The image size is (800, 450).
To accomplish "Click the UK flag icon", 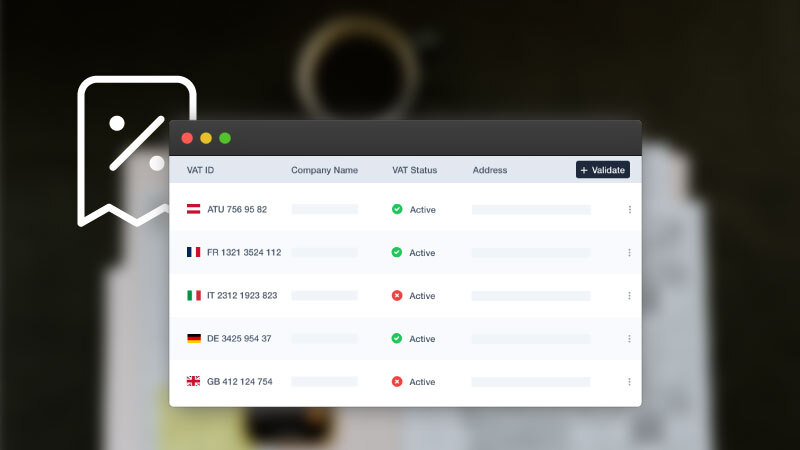I will point(193,381).
